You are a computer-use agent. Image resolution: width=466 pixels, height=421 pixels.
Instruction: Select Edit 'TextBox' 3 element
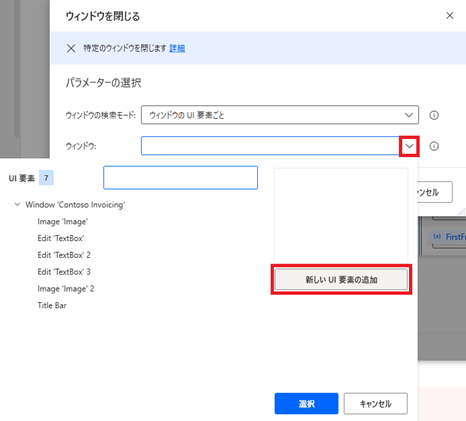coord(64,272)
